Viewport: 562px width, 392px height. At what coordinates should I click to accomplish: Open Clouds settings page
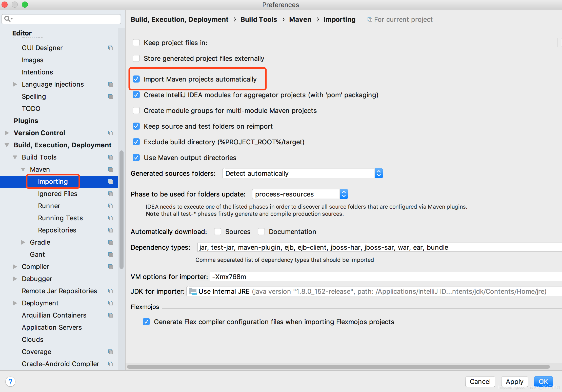(32, 340)
